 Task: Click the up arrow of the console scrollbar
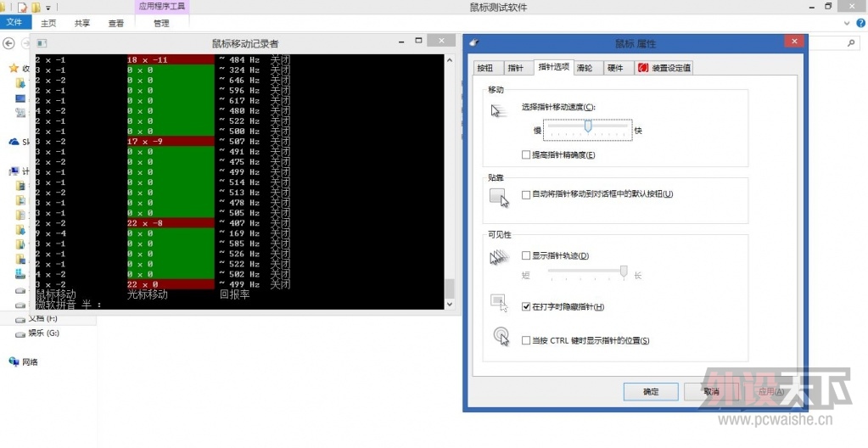click(x=449, y=60)
